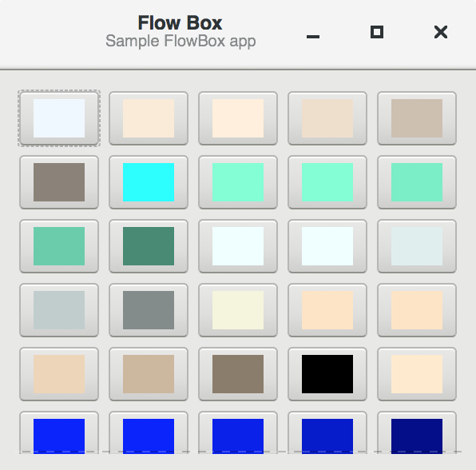Click the first bright blue swatch in bottom row
This screenshot has width=476, height=470.
point(59,433)
